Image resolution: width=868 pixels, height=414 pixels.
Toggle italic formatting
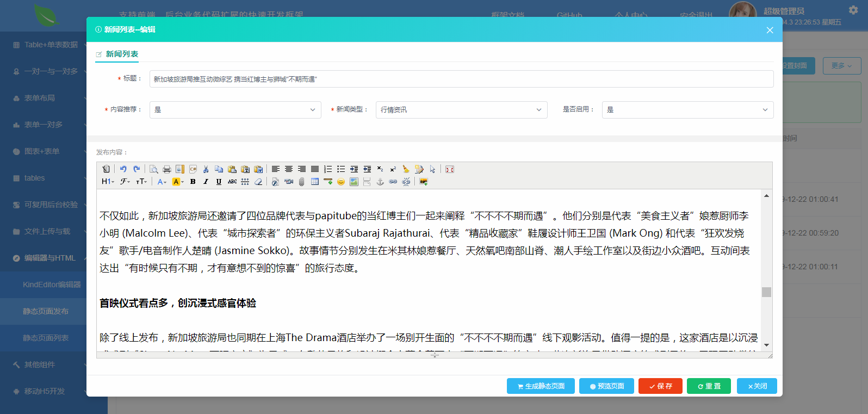[x=206, y=182]
